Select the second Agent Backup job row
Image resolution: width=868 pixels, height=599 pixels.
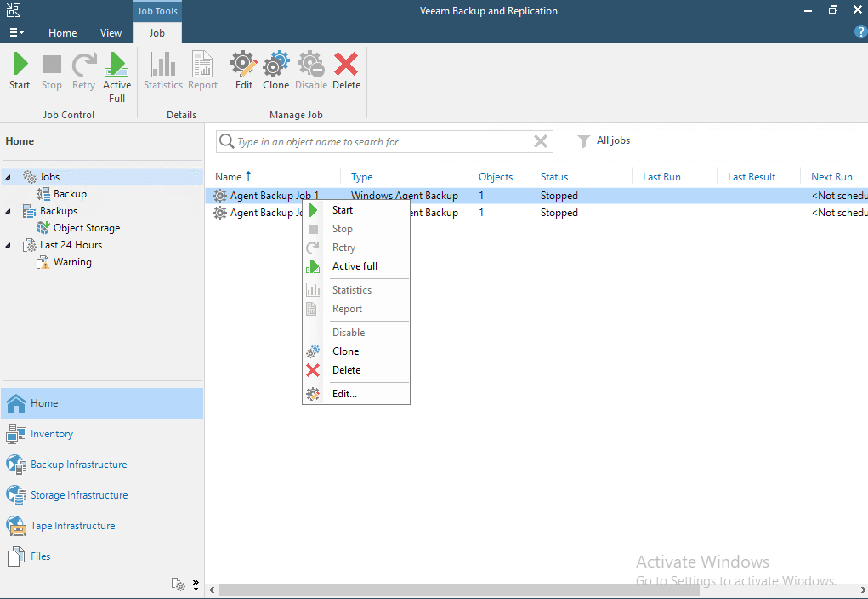(536, 213)
